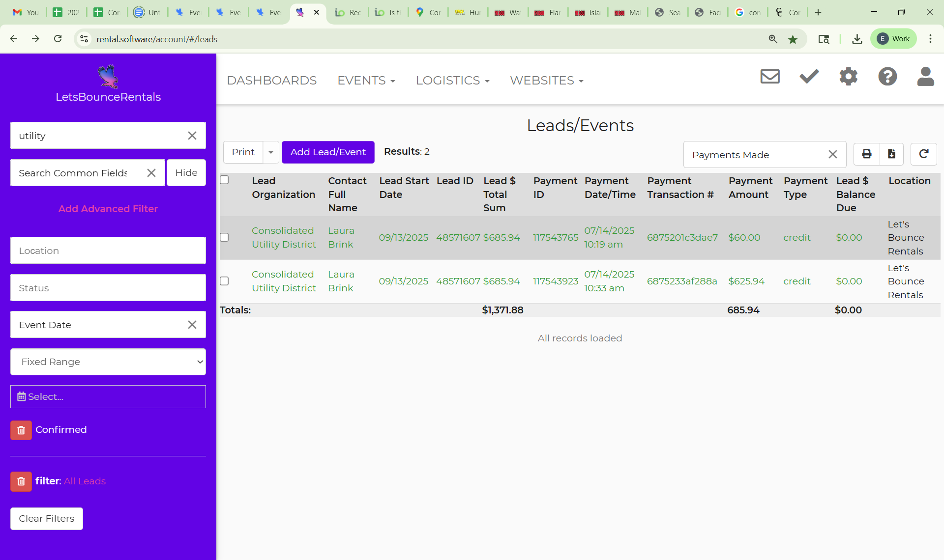Image resolution: width=944 pixels, height=560 pixels.
Task: Open the mail envelope icon
Action: [x=769, y=77]
